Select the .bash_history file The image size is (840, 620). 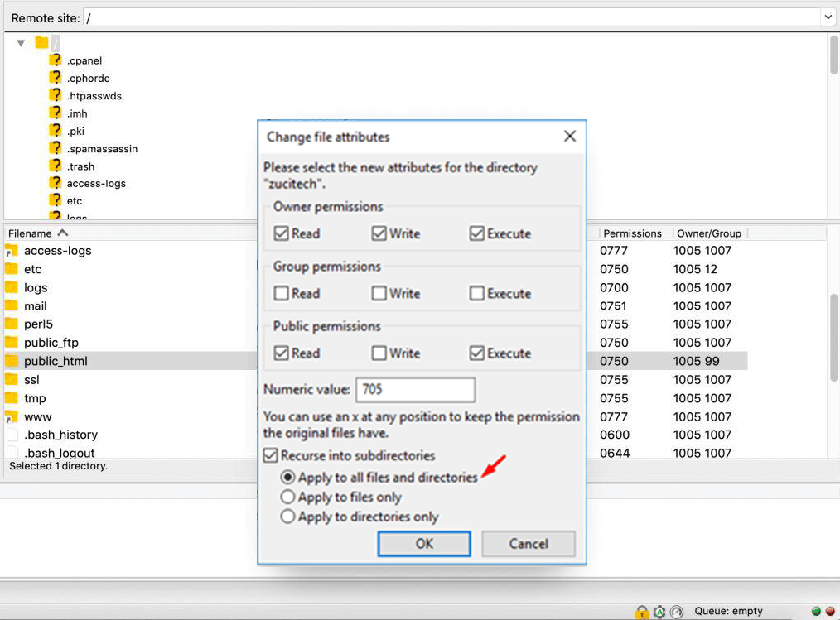point(60,435)
